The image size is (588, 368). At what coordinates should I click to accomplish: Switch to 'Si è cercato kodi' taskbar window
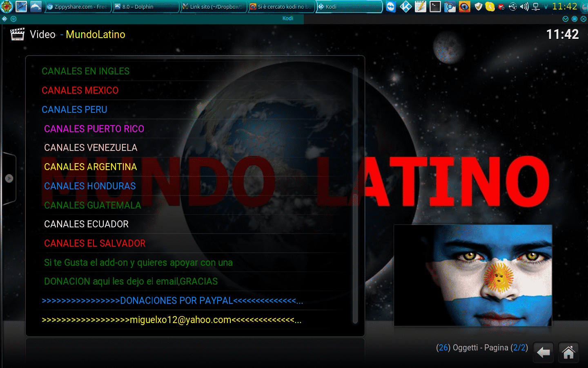[x=281, y=7]
